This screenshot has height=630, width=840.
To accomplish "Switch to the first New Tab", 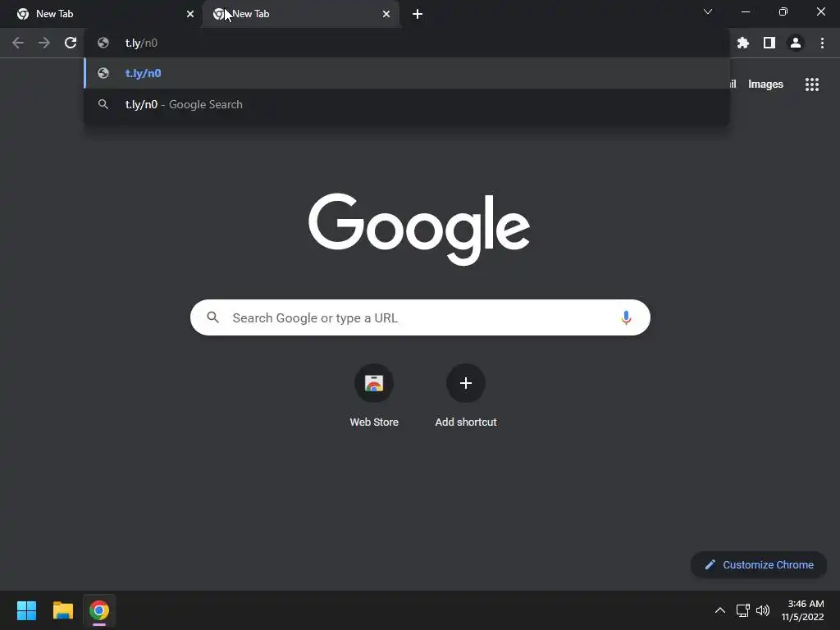I will pos(101,14).
